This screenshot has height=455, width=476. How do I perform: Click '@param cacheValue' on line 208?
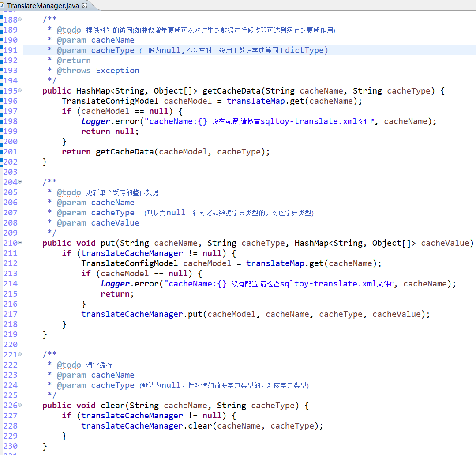(98, 223)
